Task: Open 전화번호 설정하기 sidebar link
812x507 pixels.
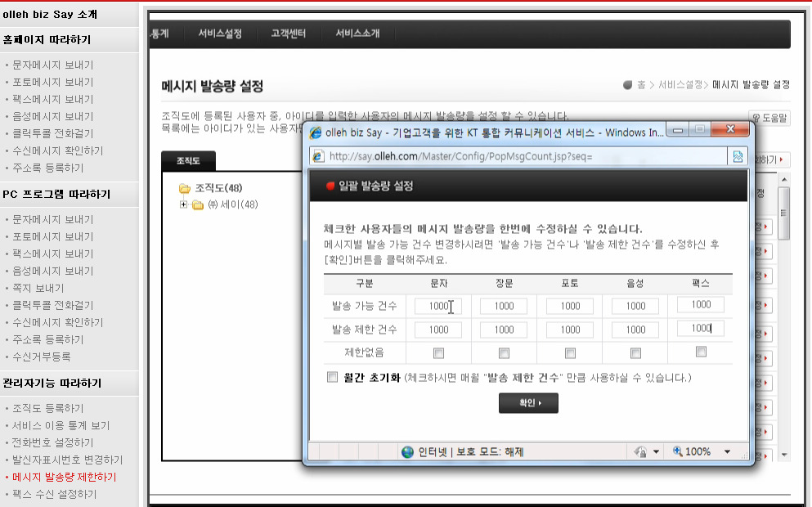Action: click(53, 442)
